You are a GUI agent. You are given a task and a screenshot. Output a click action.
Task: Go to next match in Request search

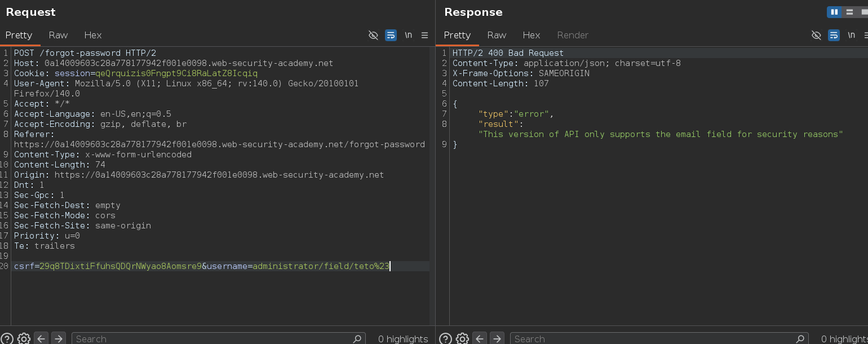[59, 338]
